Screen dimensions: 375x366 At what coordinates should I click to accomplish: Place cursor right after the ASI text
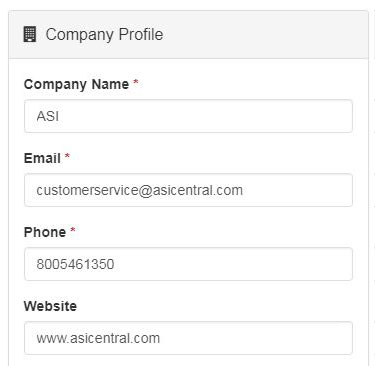(60, 116)
